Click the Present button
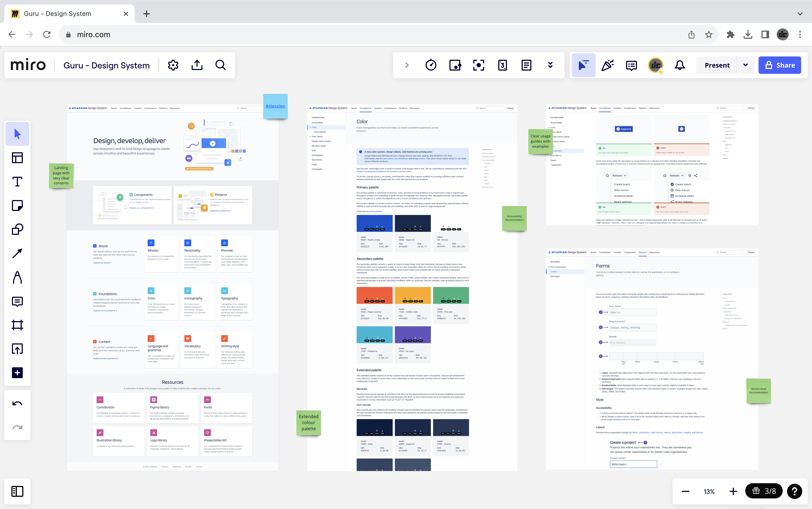Viewport: 812px width, 509px height. click(717, 65)
